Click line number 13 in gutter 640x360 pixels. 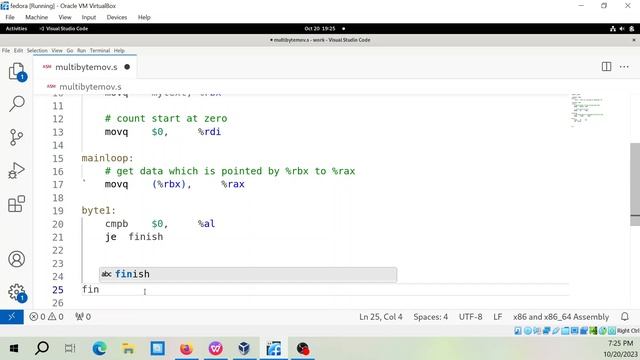58,132
